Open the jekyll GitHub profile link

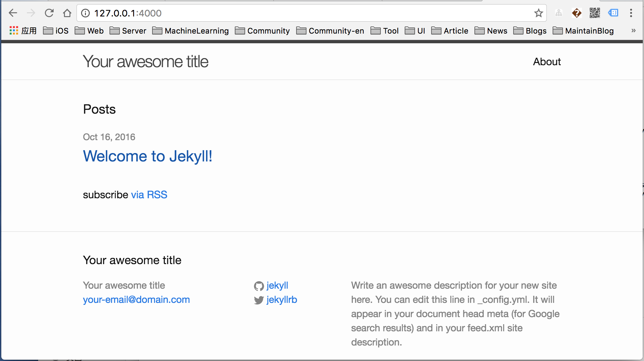(x=277, y=285)
